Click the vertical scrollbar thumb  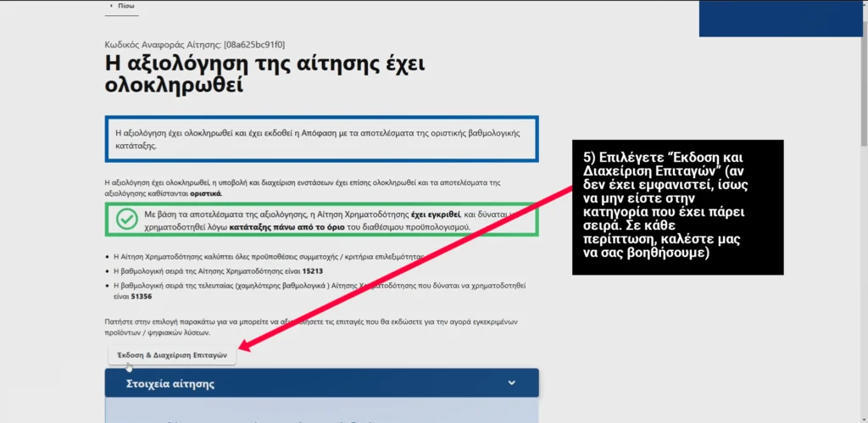[864, 77]
